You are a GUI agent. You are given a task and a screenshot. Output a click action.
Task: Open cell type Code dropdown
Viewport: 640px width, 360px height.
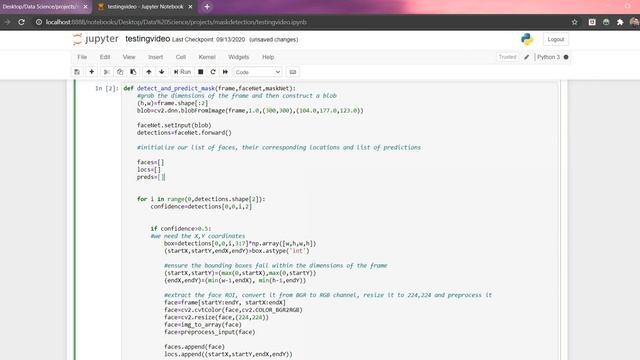coord(258,72)
